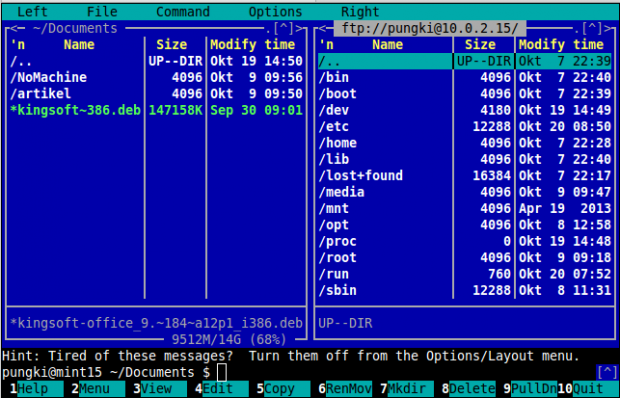
Task: Click the 3 View function key
Action: coord(160,389)
